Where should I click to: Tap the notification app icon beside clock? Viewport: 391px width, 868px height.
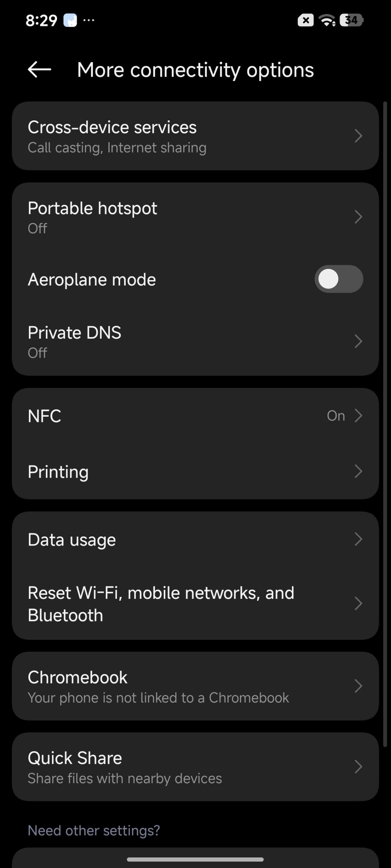click(x=70, y=20)
